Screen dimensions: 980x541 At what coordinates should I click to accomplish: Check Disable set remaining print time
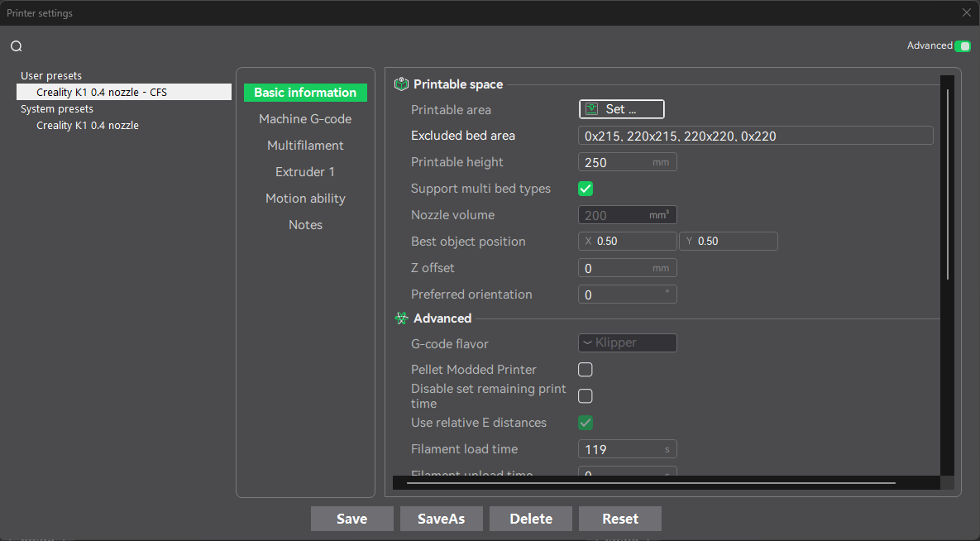pyautogui.click(x=586, y=395)
